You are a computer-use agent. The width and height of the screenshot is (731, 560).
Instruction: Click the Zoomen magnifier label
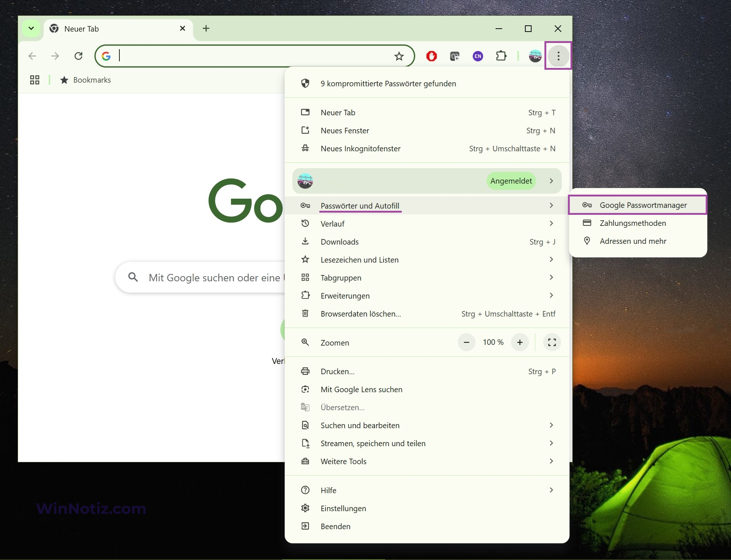click(335, 343)
